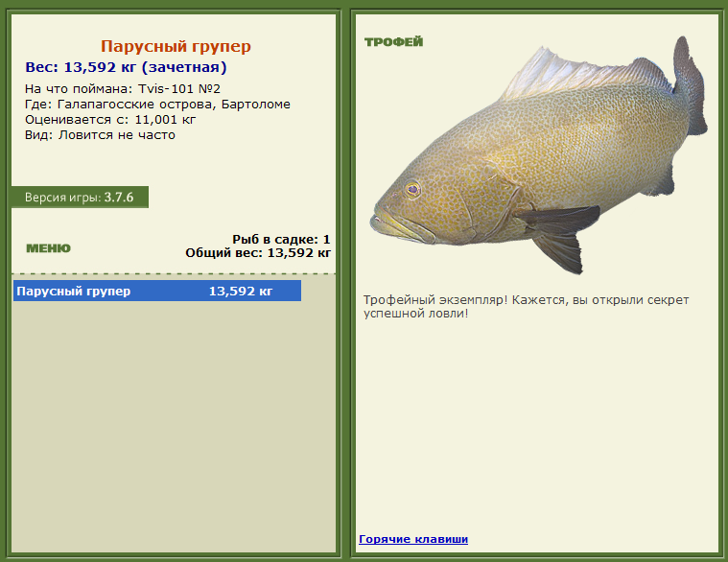Image resolution: width=728 pixels, height=562 pixels.
Task: Click the Общий вес: 13,592 кг text
Action: (x=258, y=253)
